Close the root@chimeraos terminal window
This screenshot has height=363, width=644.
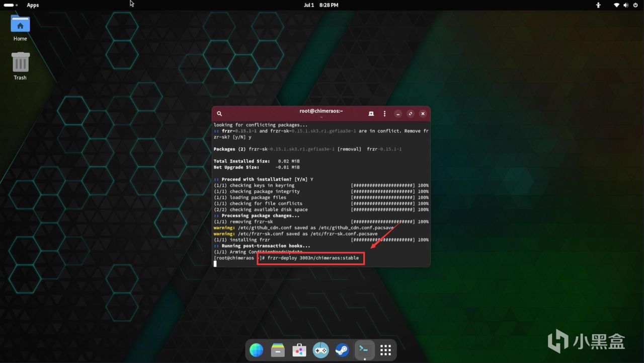click(423, 114)
